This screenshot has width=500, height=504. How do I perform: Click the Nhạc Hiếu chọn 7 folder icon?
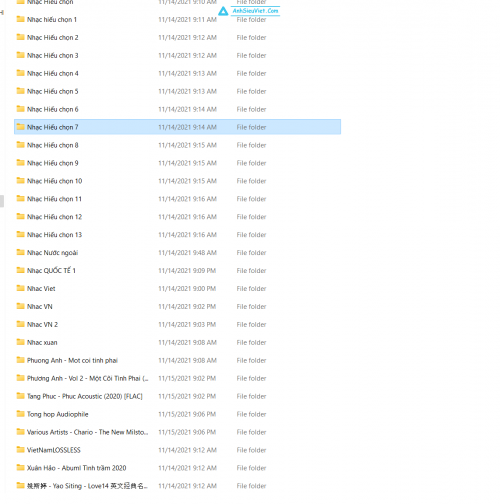[x=21, y=127]
